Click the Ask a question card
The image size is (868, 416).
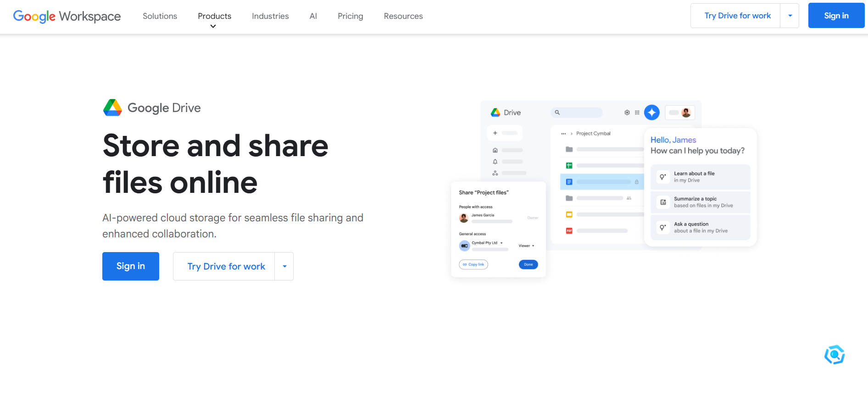[x=700, y=227]
